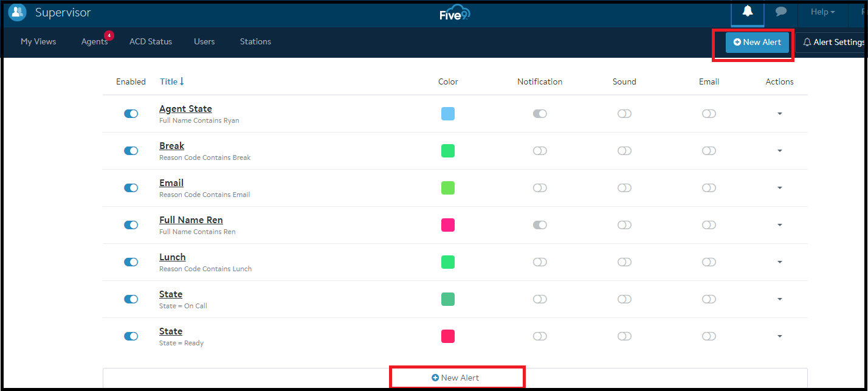Toggle Notification for the Full Name Ren alert
This screenshot has width=868, height=391.
coord(540,224)
